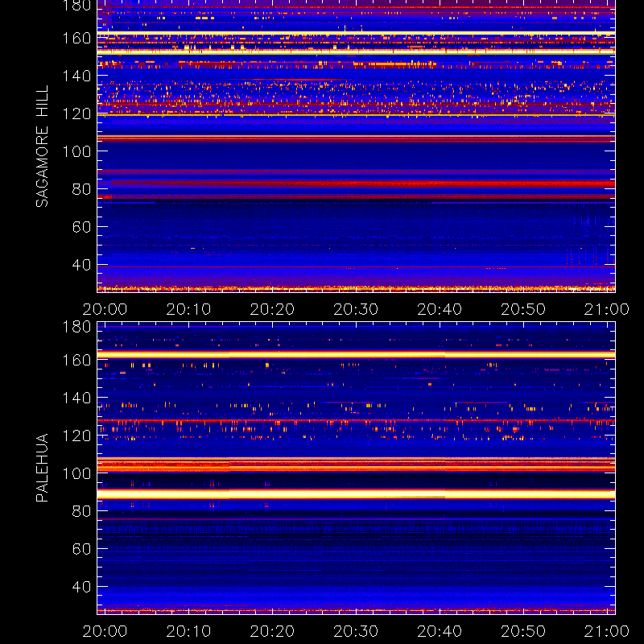The image size is (644, 644).
Task: Pick the 120 tick label on Palehua plot
Action: pyautogui.click(x=76, y=436)
